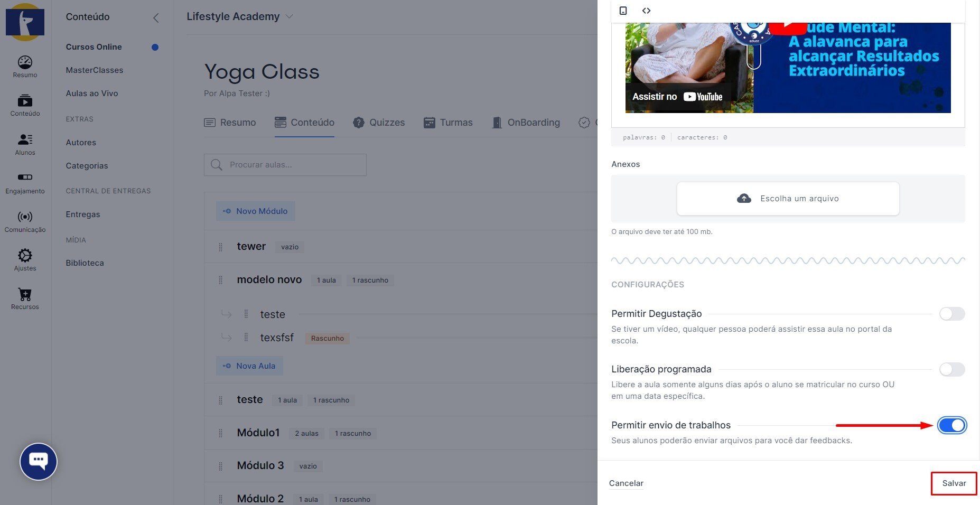
Task: Click the Cancelar link
Action: click(x=626, y=483)
